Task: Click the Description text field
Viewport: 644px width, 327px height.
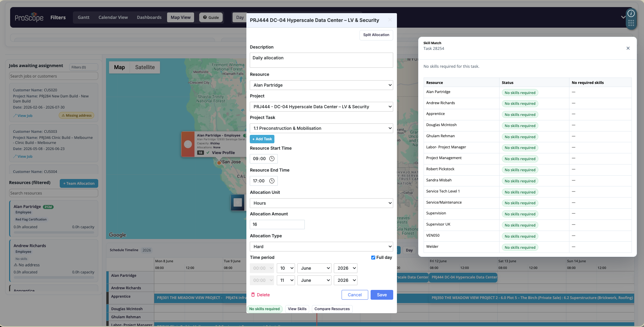Action: (321, 60)
